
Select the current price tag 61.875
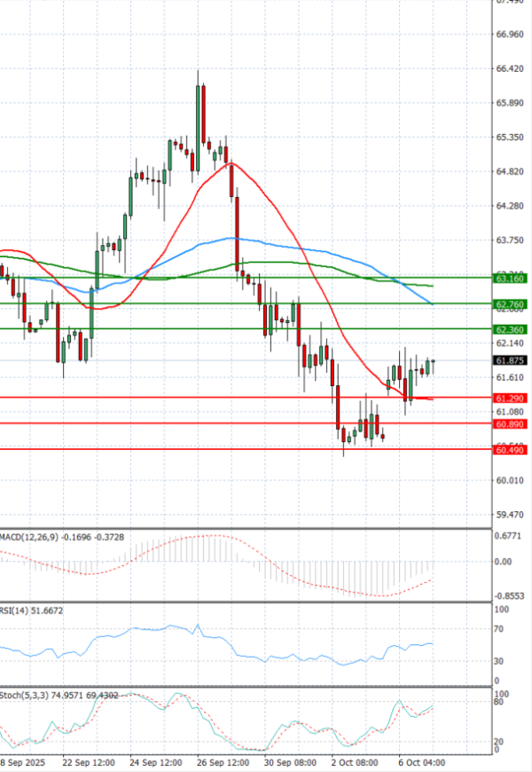509,360
